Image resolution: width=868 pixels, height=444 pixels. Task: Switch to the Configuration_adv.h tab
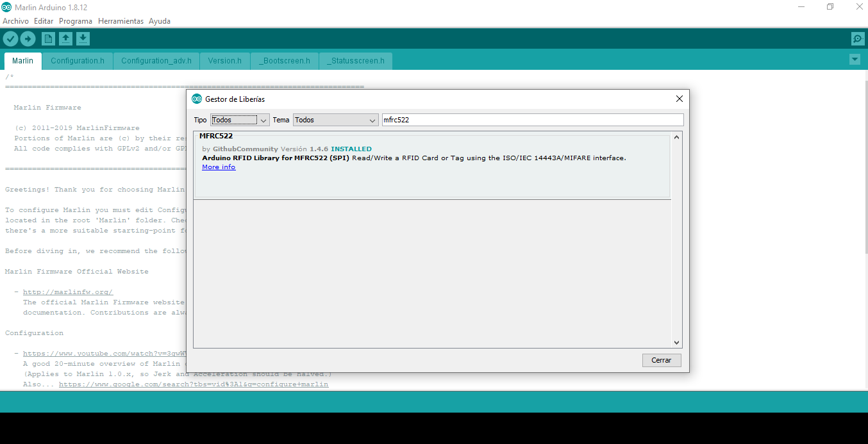156,61
